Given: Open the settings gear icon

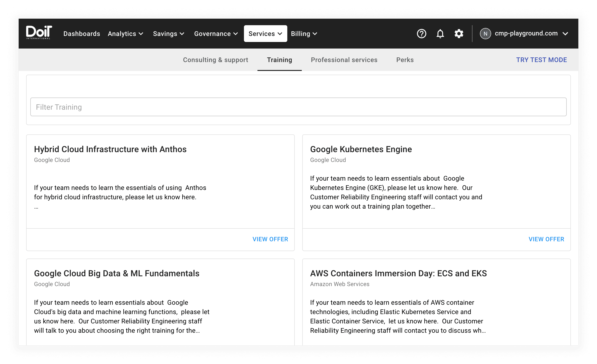Looking at the screenshot, I should coord(459,34).
